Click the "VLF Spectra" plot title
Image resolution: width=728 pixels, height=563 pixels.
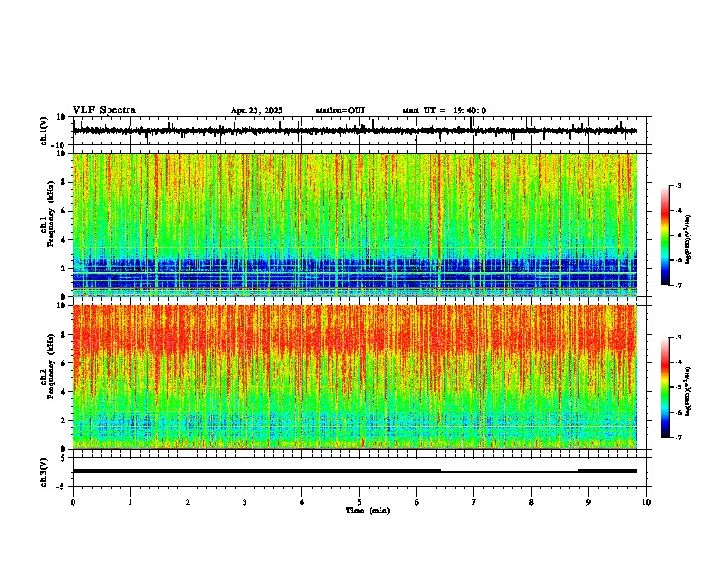(104, 110)
